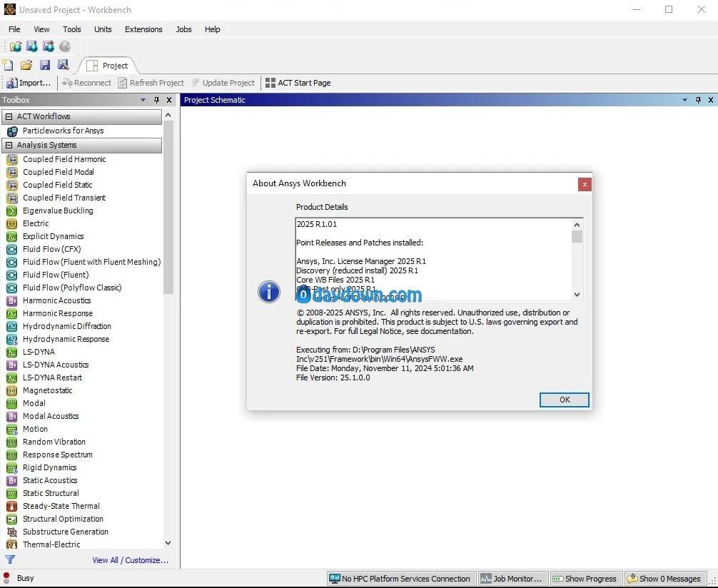Image resolution: width=718 pixels, height=588 pixels.
Task: Select the Fluid Flow (CFX) icon
Action: [12, 249]
